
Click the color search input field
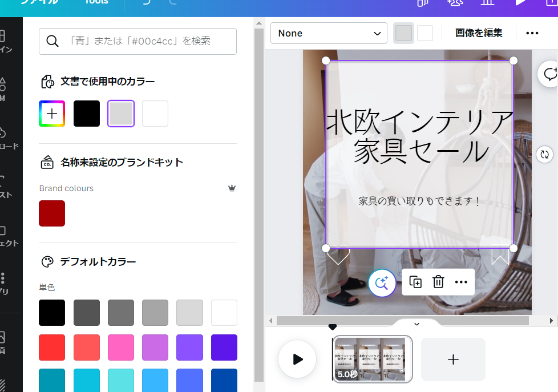138,41
